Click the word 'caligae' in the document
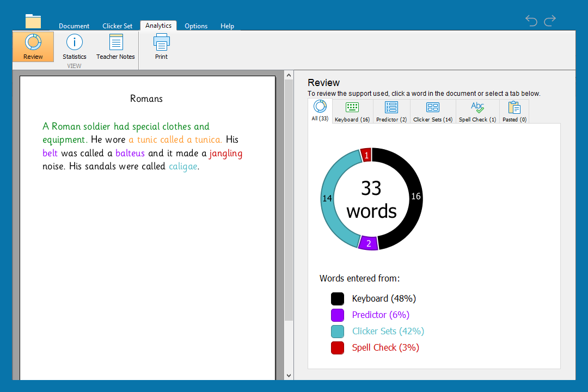 pyautogui.click(x=183, y=167)
